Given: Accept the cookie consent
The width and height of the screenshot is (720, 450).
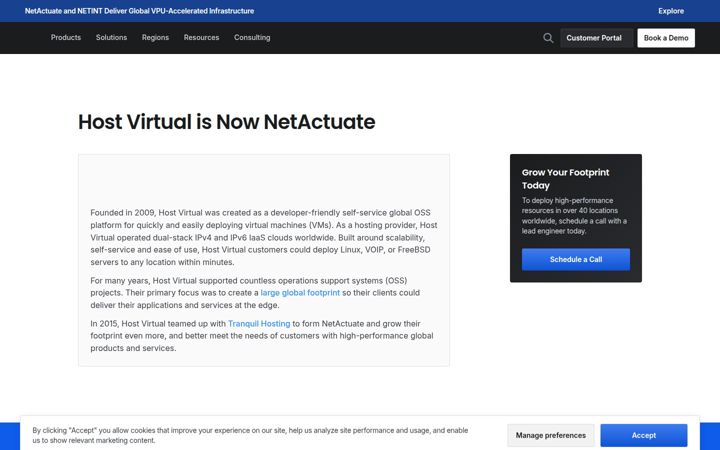Looking at the screenshot, I should tap(644, 435).
